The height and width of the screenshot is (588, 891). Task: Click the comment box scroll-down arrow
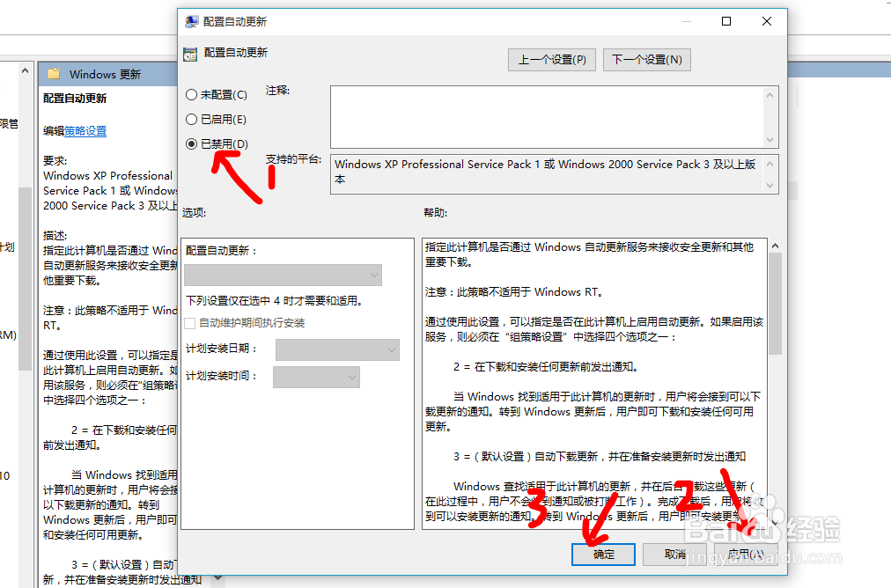tap(770, 140)
